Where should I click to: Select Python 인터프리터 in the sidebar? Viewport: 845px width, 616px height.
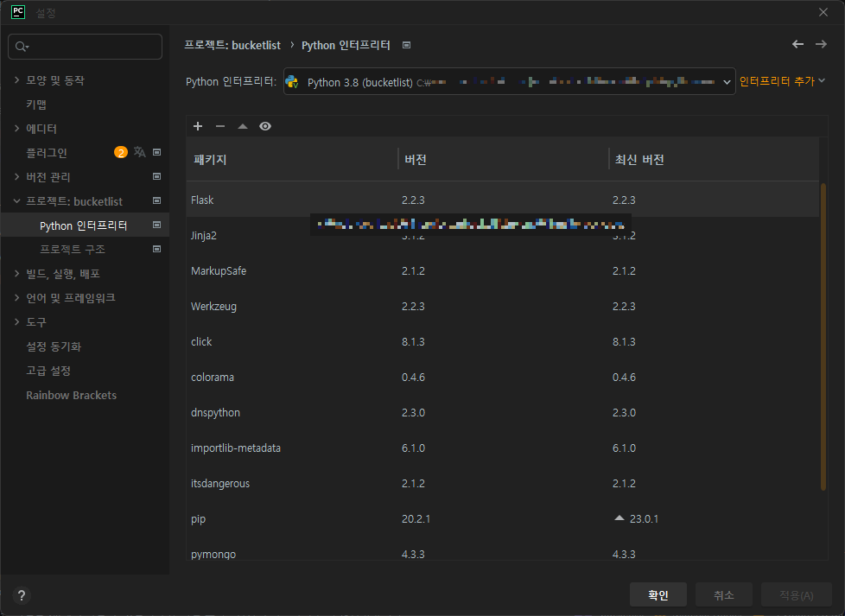click(84, 225)
